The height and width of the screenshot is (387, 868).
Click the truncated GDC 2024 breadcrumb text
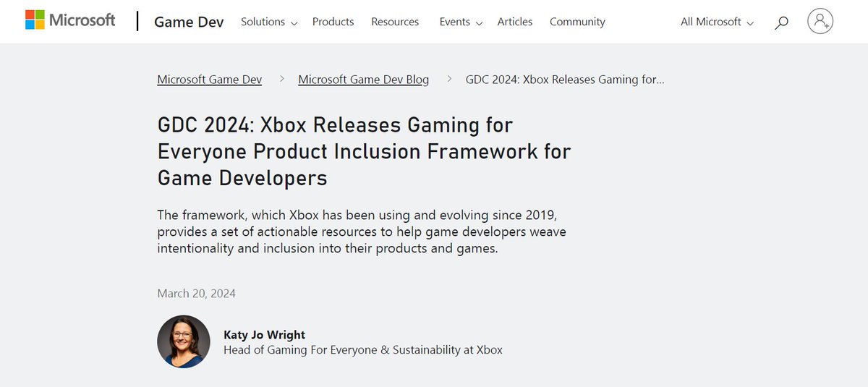(565, 80)
